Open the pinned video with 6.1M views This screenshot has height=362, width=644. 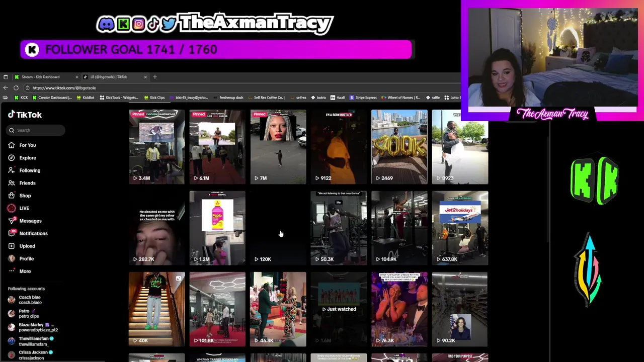217,147
